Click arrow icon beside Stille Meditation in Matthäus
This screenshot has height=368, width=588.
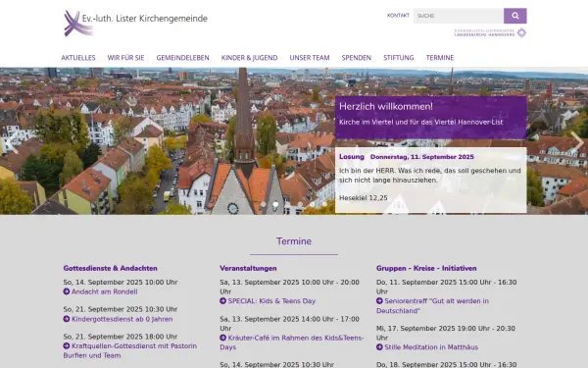click(x=379, y=347)
